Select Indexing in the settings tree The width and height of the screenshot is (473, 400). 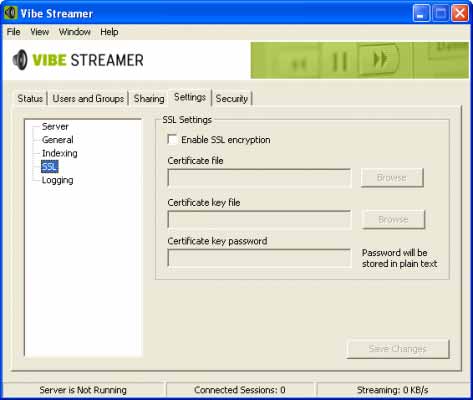tap(60, 153)
